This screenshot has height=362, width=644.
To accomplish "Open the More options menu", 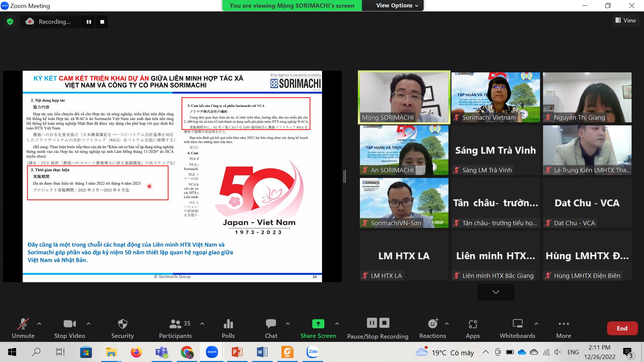I will 563,329.
